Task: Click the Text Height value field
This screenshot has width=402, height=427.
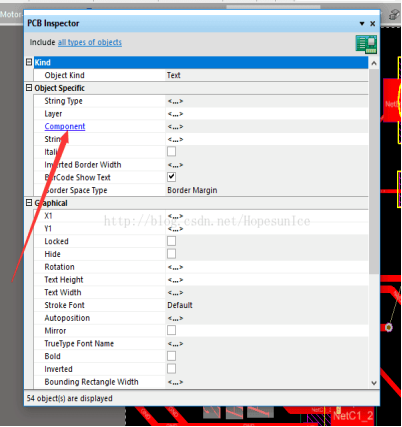Action: pos(267,280)
